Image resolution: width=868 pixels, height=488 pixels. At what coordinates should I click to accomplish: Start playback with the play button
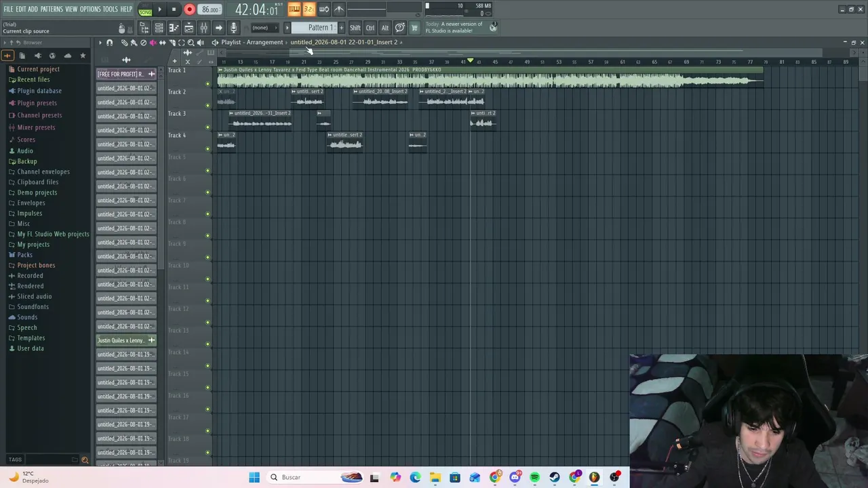click(x=160, y=9)
